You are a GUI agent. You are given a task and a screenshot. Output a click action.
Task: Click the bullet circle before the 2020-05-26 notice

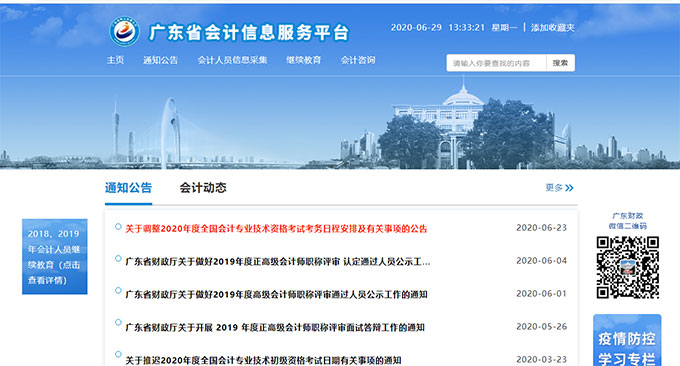[x=118, y=322]
